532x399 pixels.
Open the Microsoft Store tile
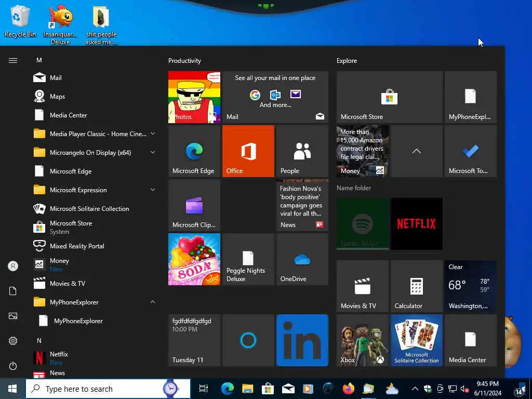coord(390,97)
